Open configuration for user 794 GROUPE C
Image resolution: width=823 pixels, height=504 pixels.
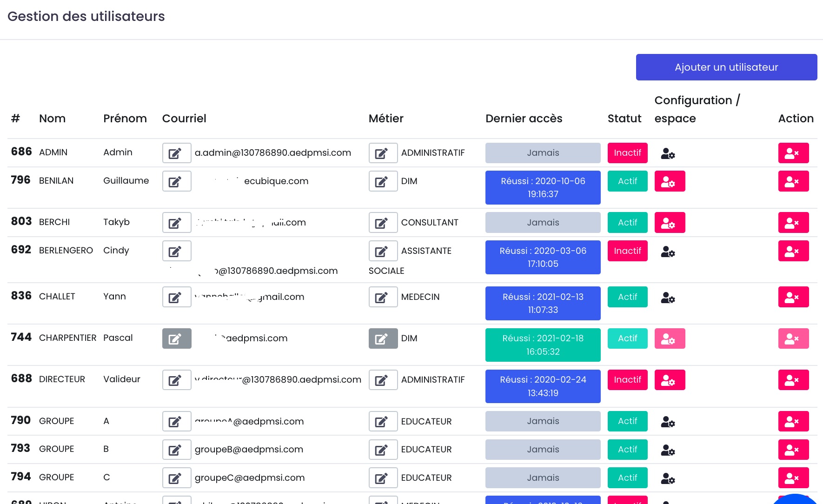click(668, 478)
